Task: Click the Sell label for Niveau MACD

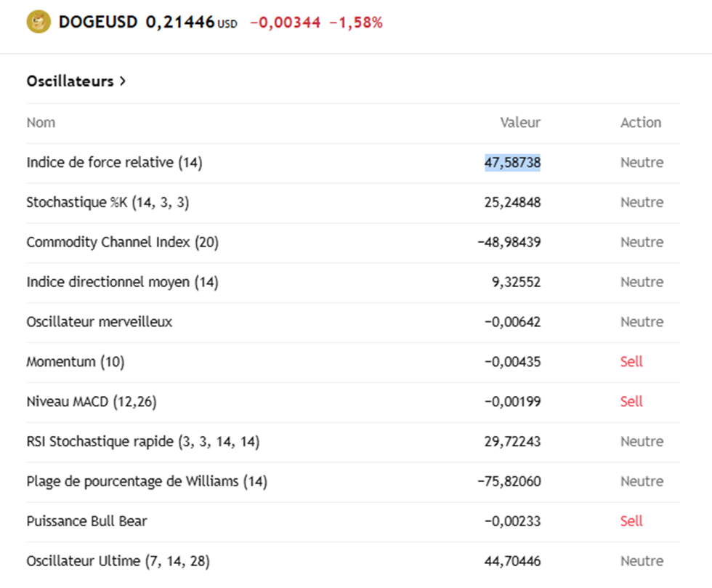Action: pyautogui.click(x=631, y=402)
